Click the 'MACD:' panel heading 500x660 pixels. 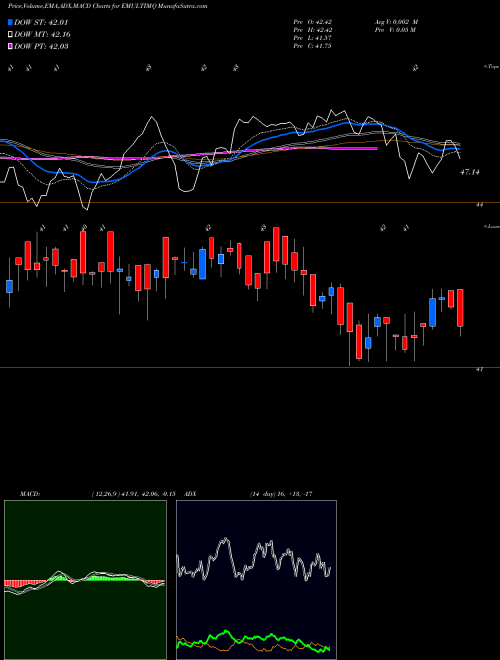[x=29, y=494]
